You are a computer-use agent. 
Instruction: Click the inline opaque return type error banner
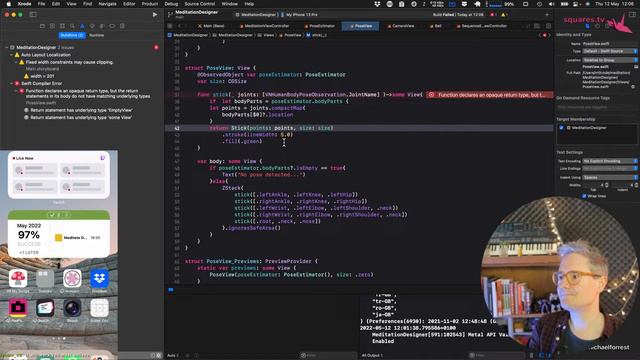[490, 95]
